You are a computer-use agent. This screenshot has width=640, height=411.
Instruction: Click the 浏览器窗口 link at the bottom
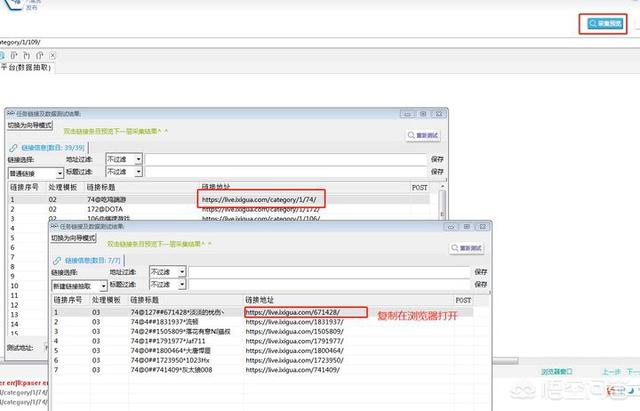555,371
